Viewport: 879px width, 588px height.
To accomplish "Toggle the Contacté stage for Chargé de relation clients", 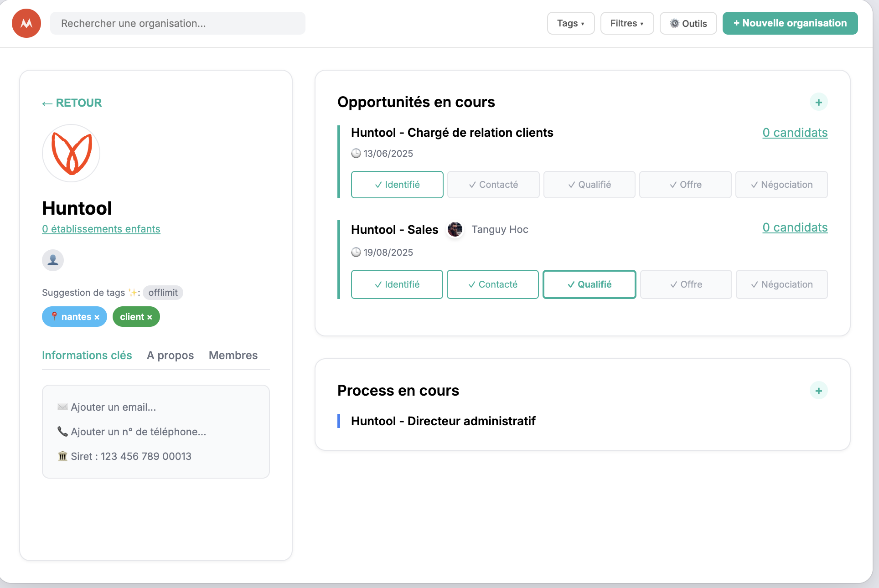I will (493, 185).
